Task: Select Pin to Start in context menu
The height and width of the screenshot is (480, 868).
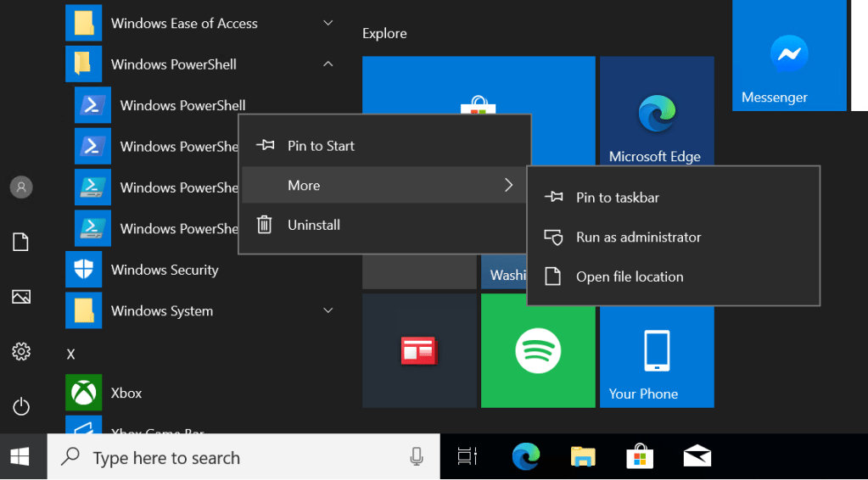Action: pos(321,146)
